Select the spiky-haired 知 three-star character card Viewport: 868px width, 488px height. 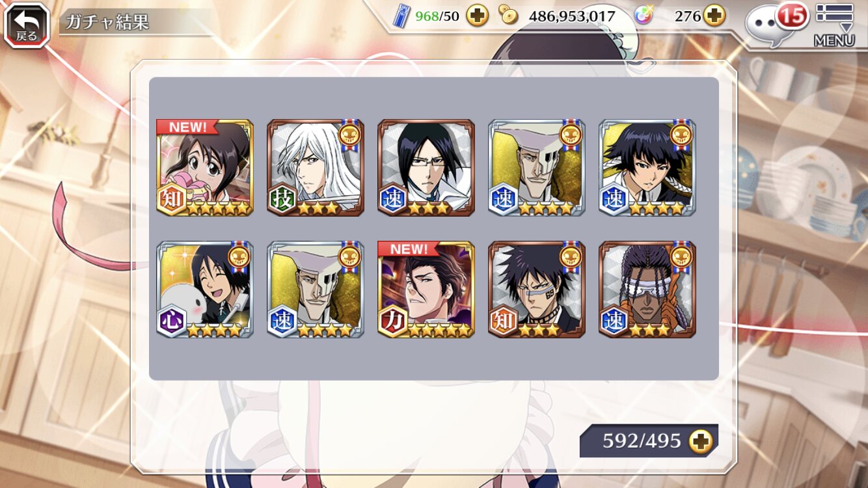537,290
